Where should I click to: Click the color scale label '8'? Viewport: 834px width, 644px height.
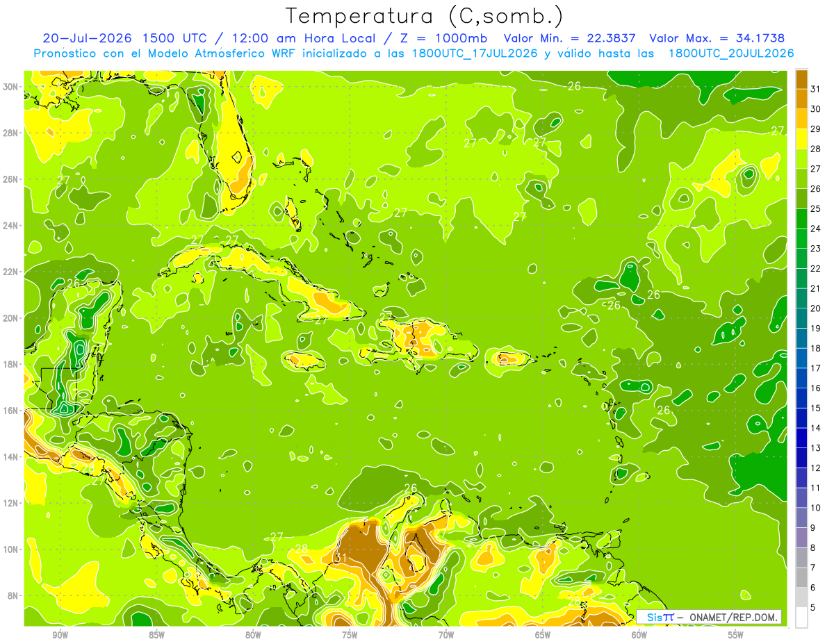click(x=814, y=547)
